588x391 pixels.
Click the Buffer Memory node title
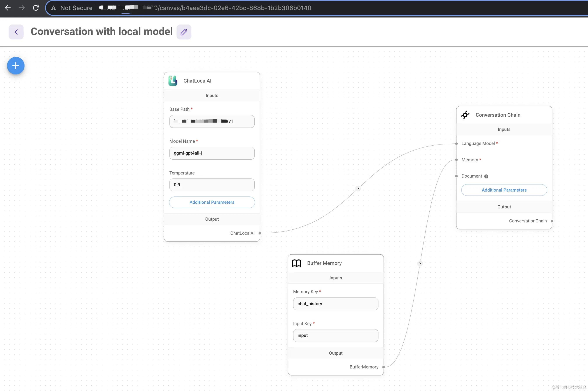tap(324, 263)
